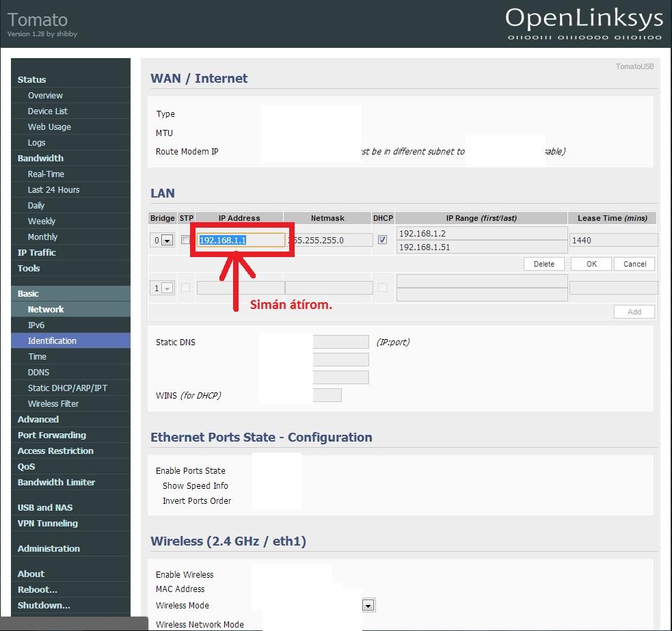The image size is (672, 631).
Task: Select the QoS menu entry
Action: tap(26, 466)
